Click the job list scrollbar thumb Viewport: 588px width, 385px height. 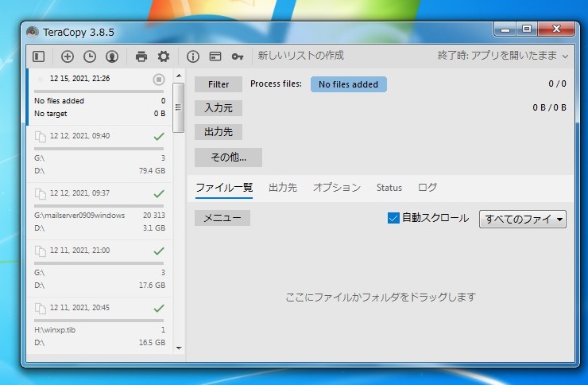[x=179, y=107]
